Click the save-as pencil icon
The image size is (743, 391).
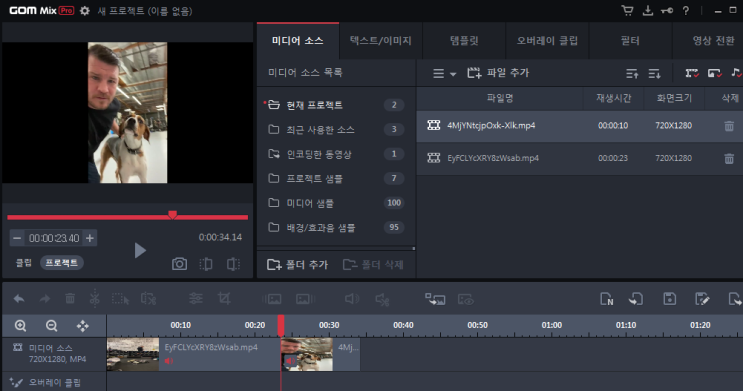(x=702, y=299)
